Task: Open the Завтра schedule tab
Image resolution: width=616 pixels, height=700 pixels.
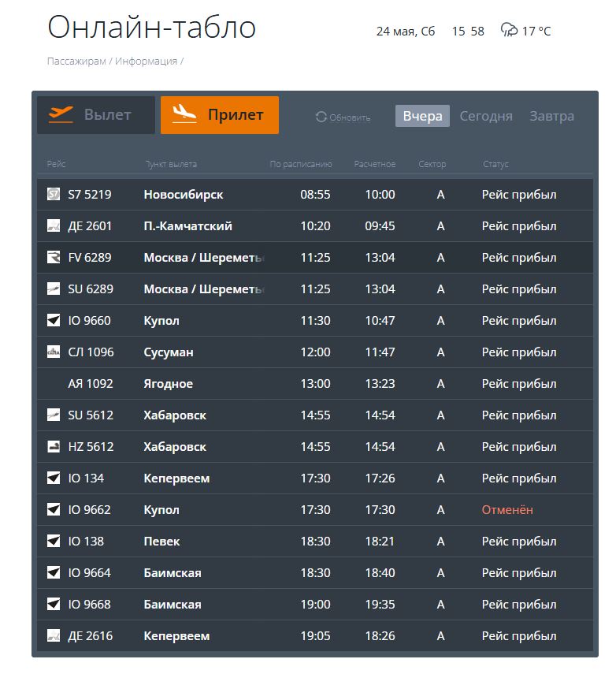Action: point(551,116)
